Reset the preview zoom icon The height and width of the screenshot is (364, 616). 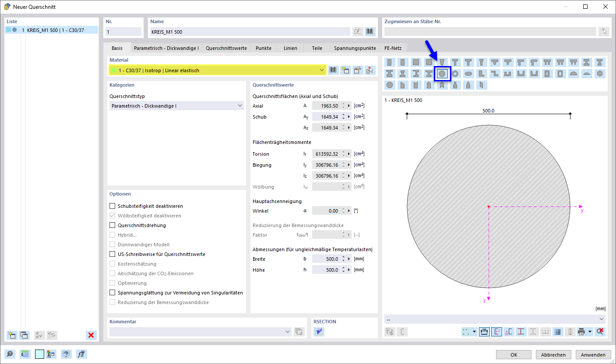tap(600, 332)
